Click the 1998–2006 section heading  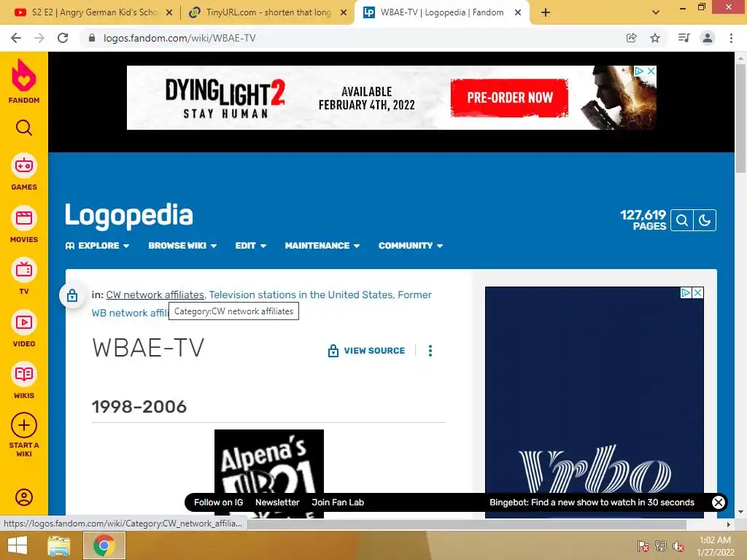click(139, 407)
